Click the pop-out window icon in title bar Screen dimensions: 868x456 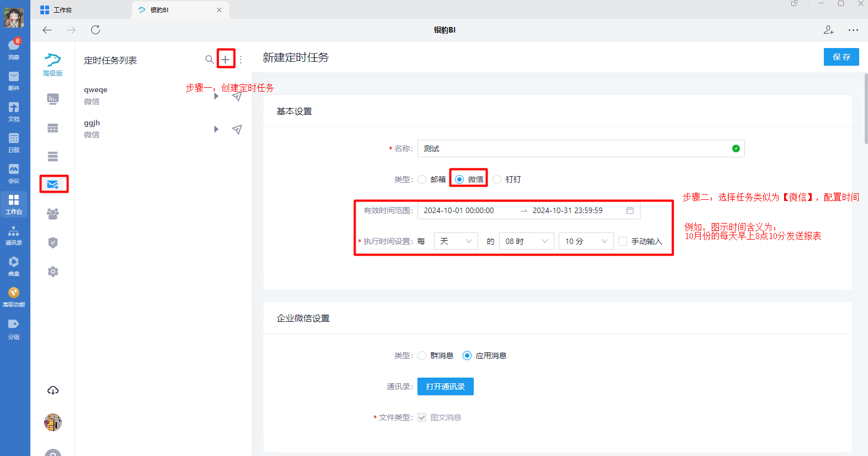tap(795, 4)
